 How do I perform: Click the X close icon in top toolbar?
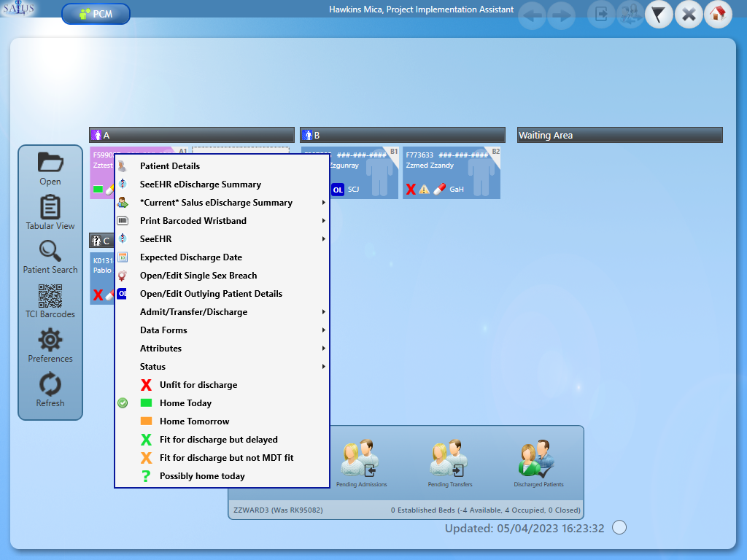[689, 15]
